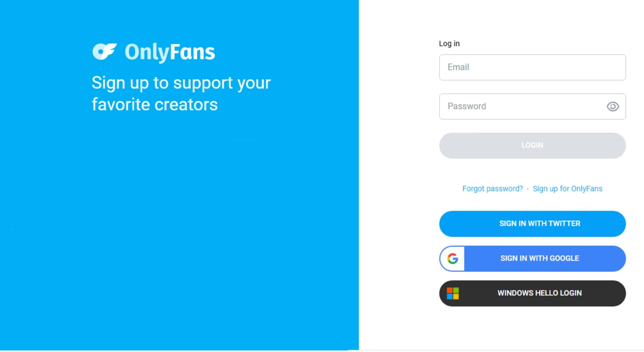Open the Forgot password? link

tap(493, 189)
